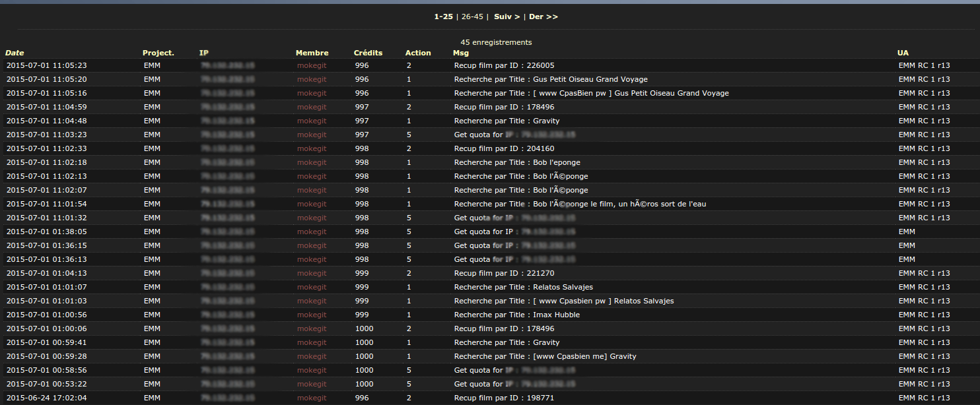The image size is (980, 405).
Task: Select the date "2015-07-01 11:05:23"
Action: point(46,65)
